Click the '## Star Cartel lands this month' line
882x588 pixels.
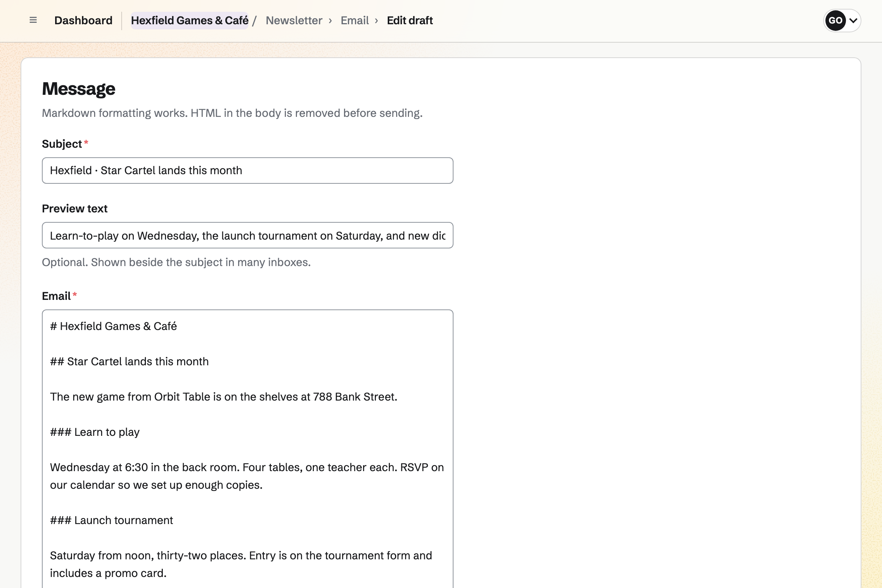(129, 362)
